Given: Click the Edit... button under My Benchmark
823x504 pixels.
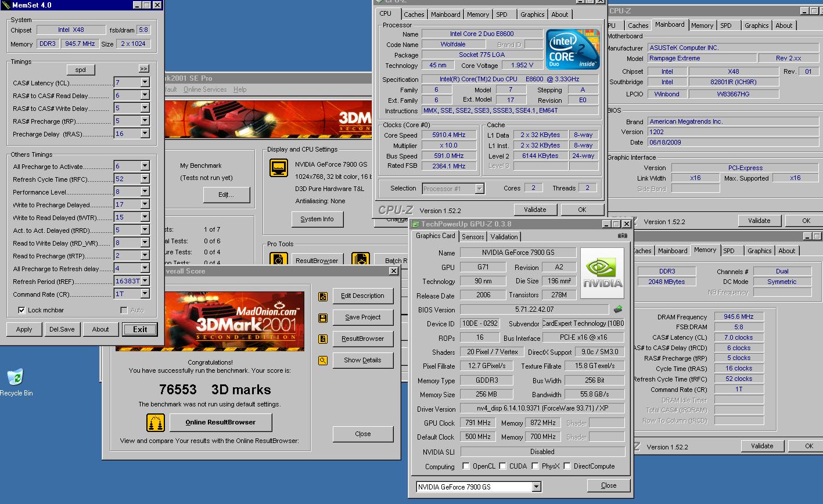Looking at the screenshot, I should [227, 195].
